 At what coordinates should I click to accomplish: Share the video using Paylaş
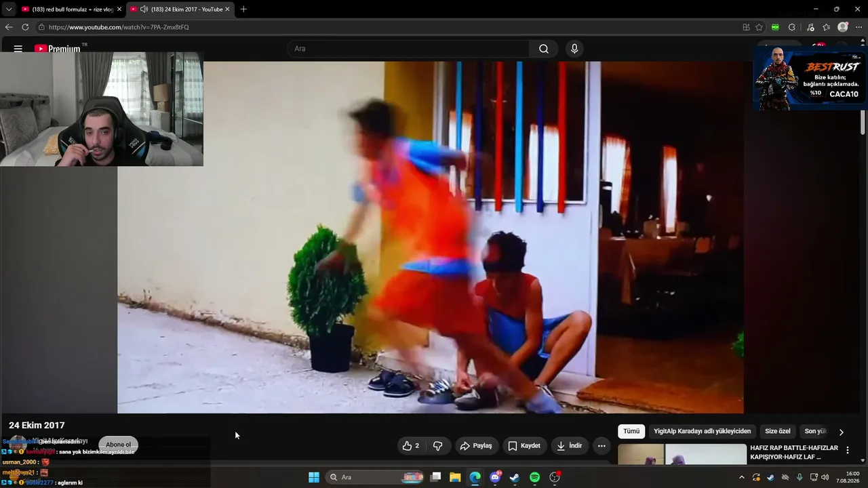pos(476,446)
